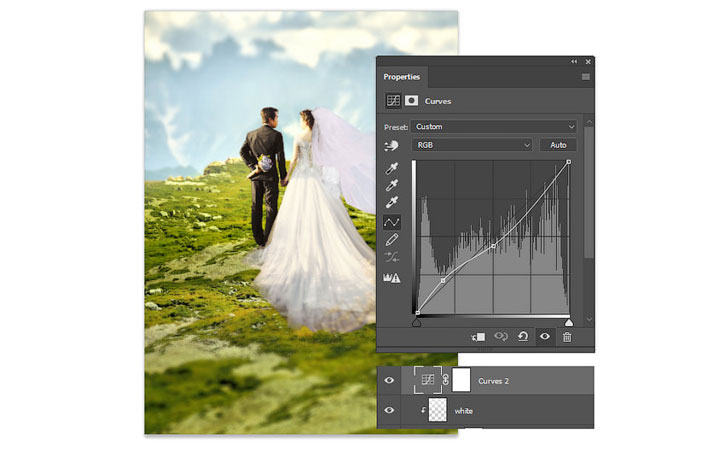Click the Properties panel scrollbar down arrow
The image size is (725, 450).
click(x=589, y=319)
